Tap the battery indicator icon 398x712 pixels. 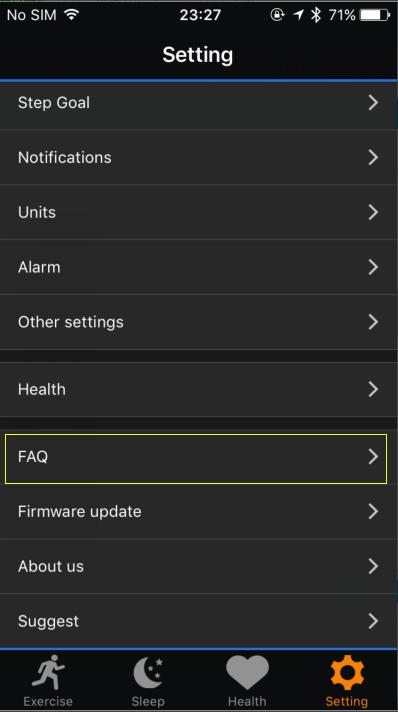point(375,15)
